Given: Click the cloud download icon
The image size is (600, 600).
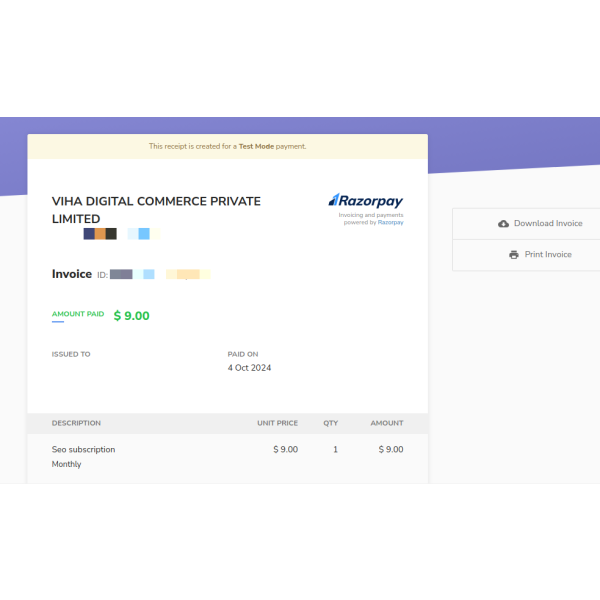Looking at the screenshot, I should pyautogui.click(x=503, y=224).
